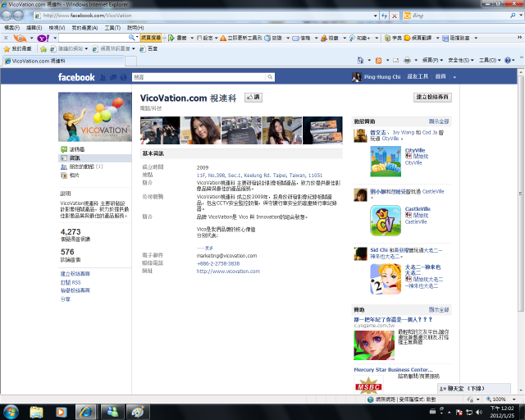Open the chat bar at bottom right

click(474, 389)
